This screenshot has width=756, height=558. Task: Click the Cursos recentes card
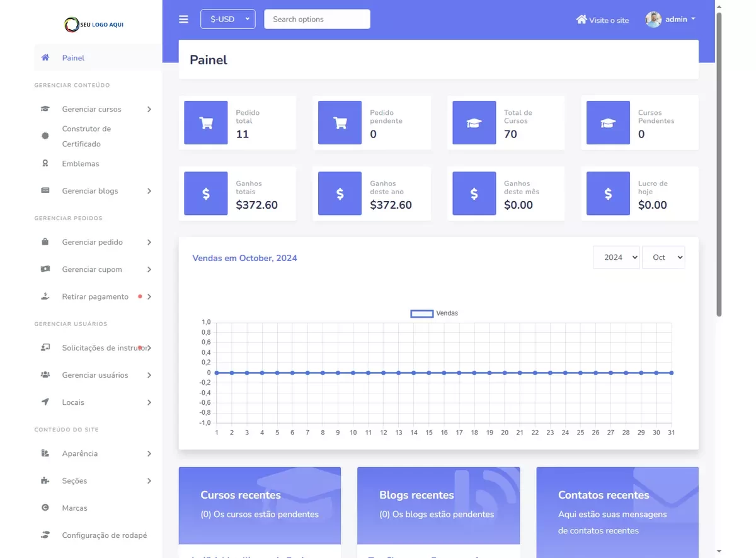[260, 504]
